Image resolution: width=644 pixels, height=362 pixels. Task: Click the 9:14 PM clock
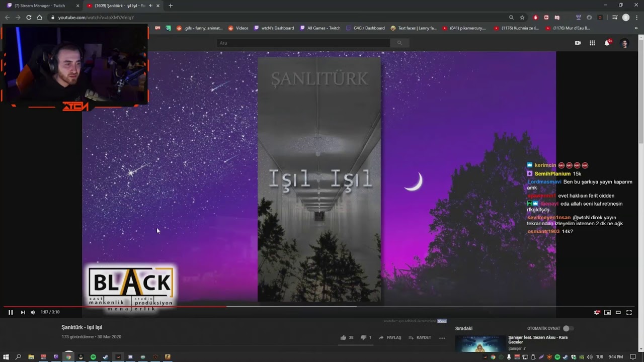tap(615, 357)
